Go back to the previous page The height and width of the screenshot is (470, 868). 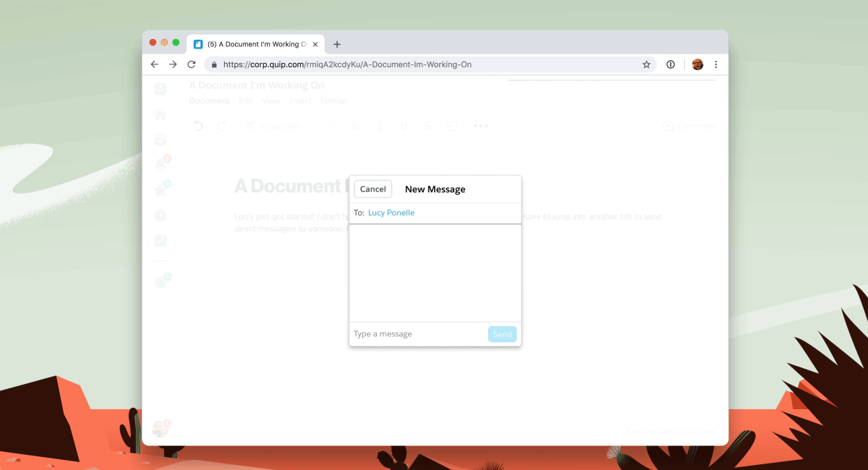coord(154,64)
